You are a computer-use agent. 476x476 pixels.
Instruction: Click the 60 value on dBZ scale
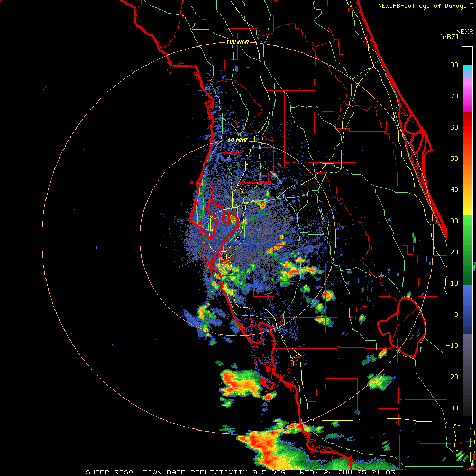(454, 127)
